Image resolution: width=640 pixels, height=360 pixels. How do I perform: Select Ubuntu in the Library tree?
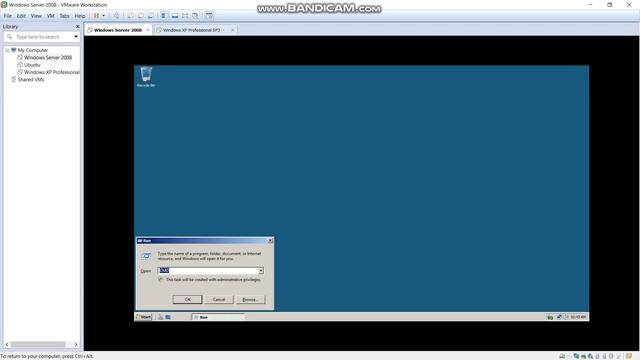(x=32, y=65)
